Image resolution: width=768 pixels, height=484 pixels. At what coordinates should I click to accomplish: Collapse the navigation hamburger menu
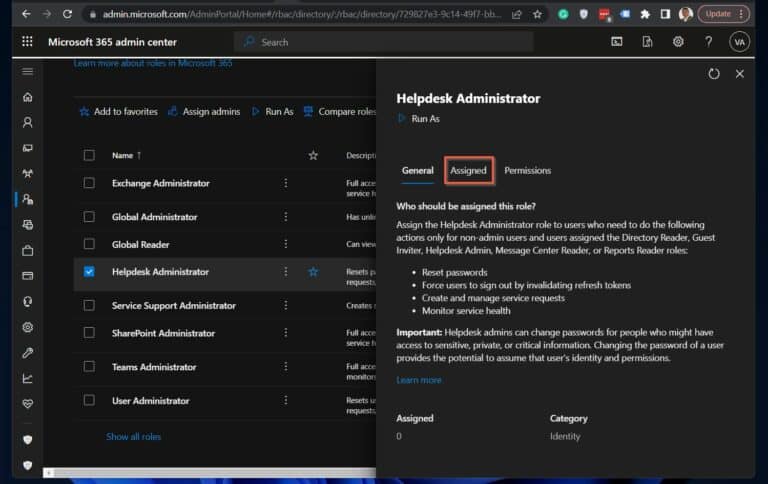(x=28, y=72)
